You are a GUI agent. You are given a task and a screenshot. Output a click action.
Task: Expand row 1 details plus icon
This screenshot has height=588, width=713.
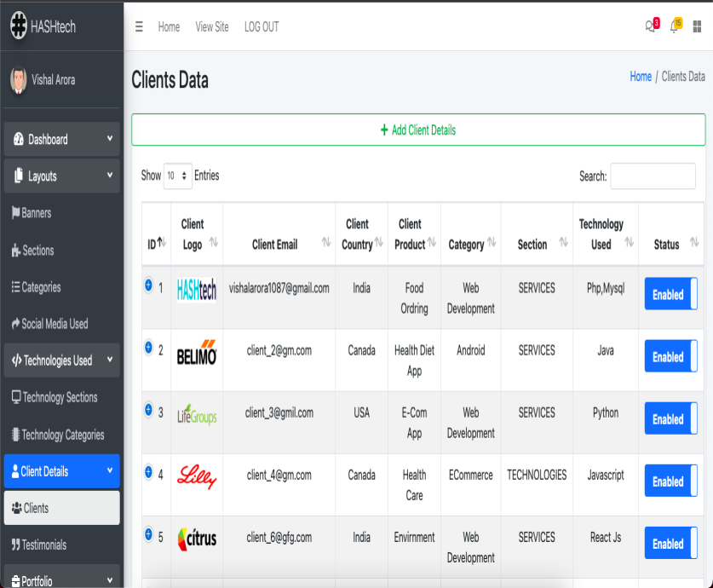point(148,285)
